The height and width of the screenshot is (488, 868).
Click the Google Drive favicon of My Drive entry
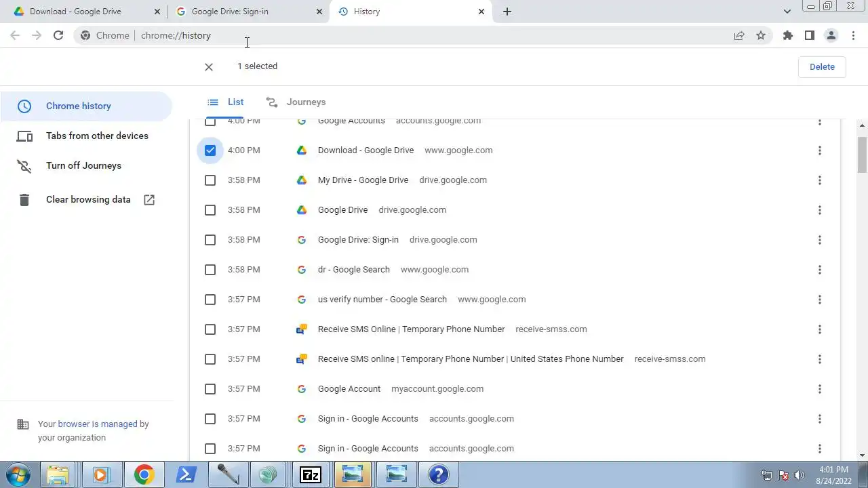coord(302,180)
